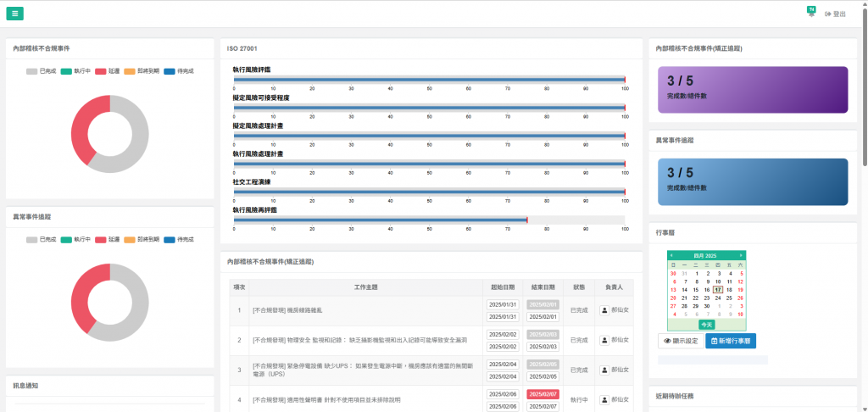
Task: Click 執行中 status in table row 4
Action: (579, 399)
